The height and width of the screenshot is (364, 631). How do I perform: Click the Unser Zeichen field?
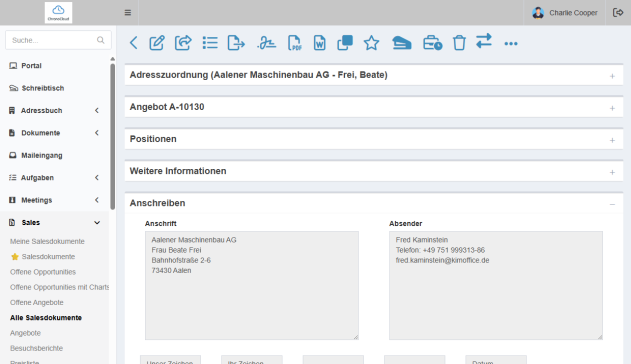(170, 360)
